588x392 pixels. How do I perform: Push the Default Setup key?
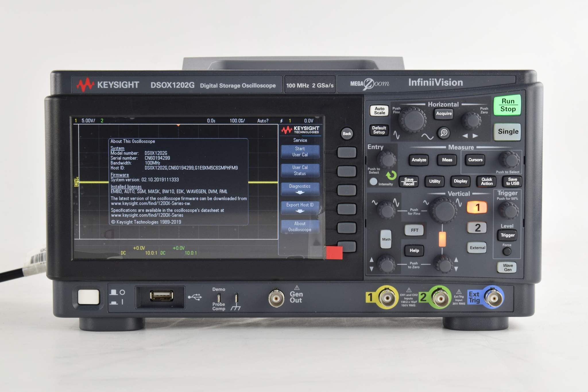tap(379, 130)
